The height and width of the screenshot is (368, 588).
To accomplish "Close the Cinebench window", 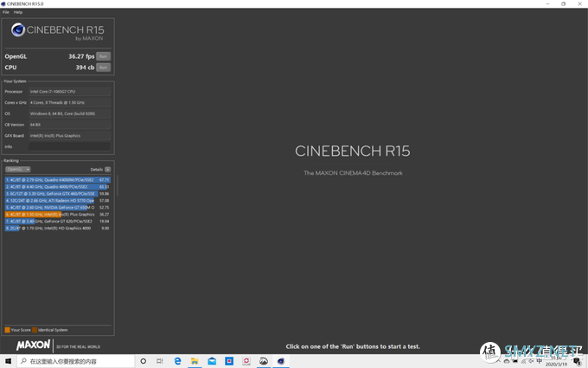I will 579,3.
